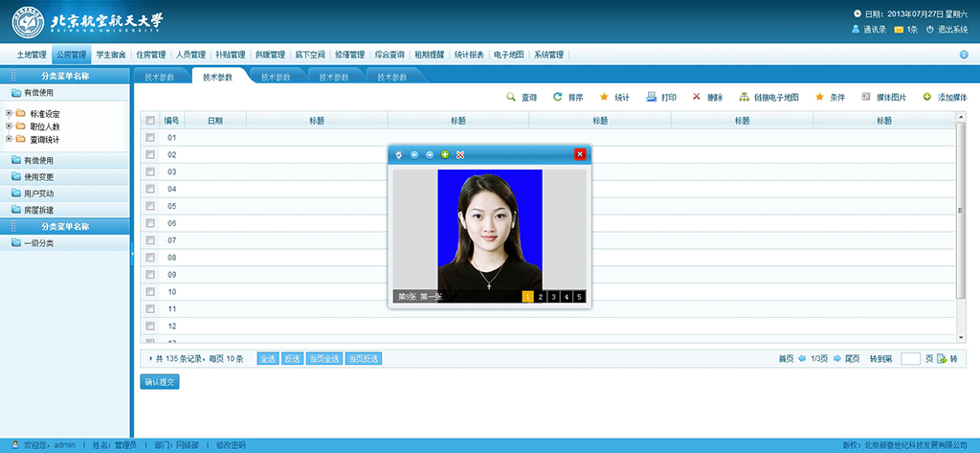Show next photo with popup right arrow
The image size is (980, 453).
(430, 154)
